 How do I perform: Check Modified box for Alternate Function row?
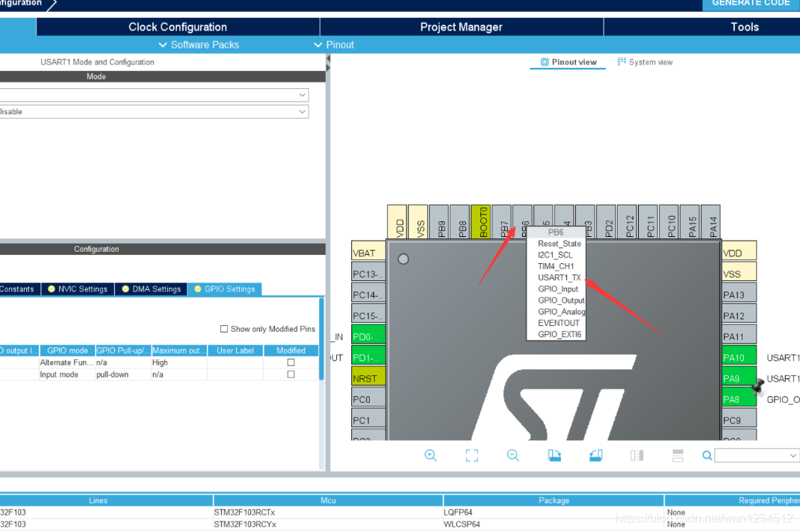[x=291, y=362]
